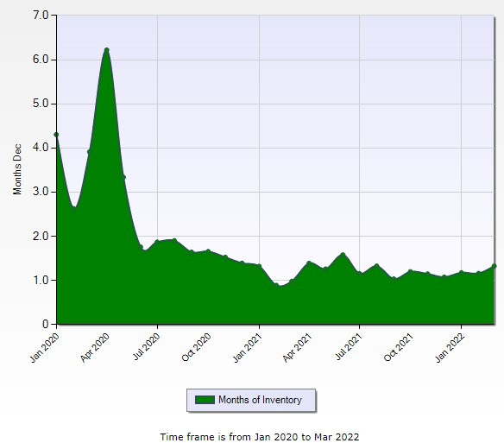Click the Jan 2022 x-axis label
Viewport: 504px width, 443px height.
coord(450,348)
